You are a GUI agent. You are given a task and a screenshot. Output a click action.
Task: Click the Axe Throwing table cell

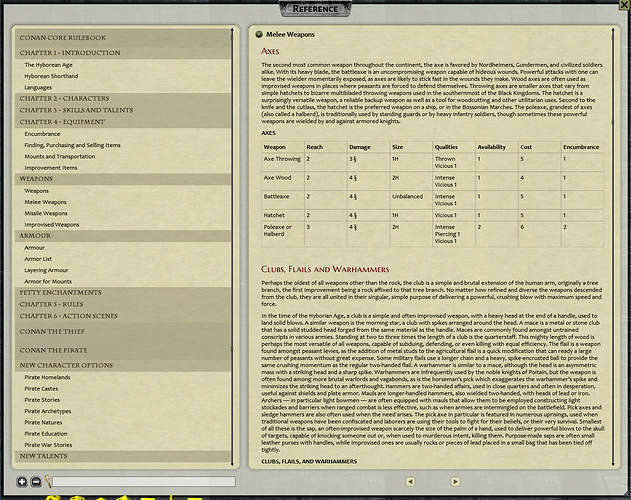pos(283,162)
